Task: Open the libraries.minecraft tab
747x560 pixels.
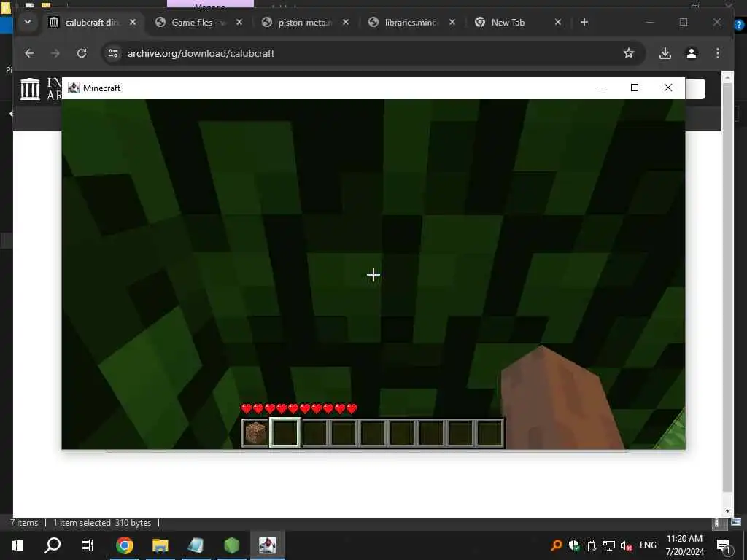Action: [411, 23]
